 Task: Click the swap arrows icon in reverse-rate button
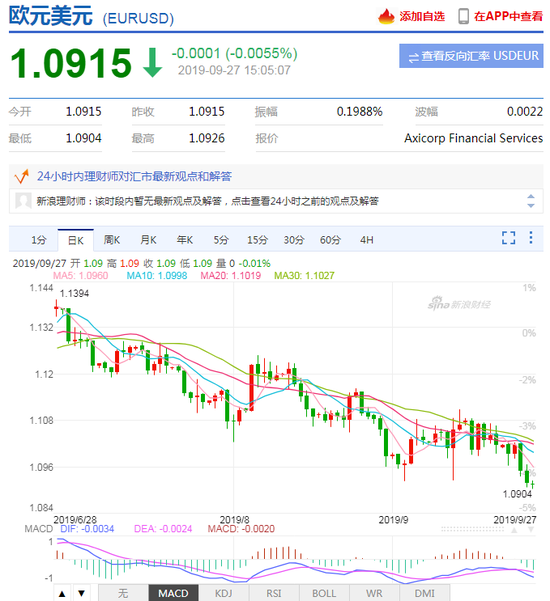[414, 57]
